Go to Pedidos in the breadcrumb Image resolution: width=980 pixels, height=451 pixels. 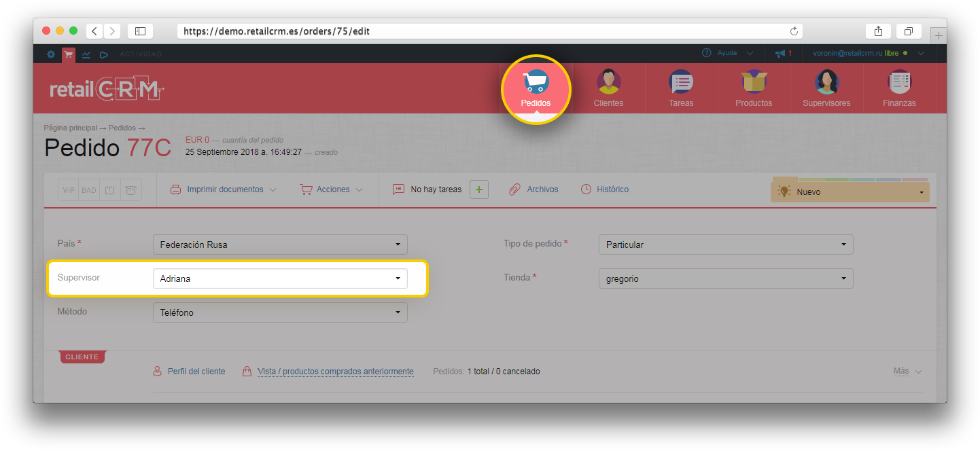[x=122, y=128]
